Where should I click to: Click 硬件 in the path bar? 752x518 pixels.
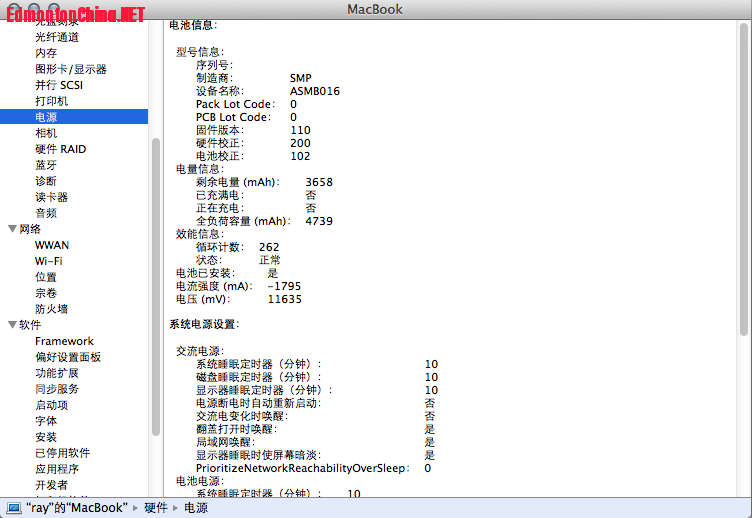(x=156, y=508)
